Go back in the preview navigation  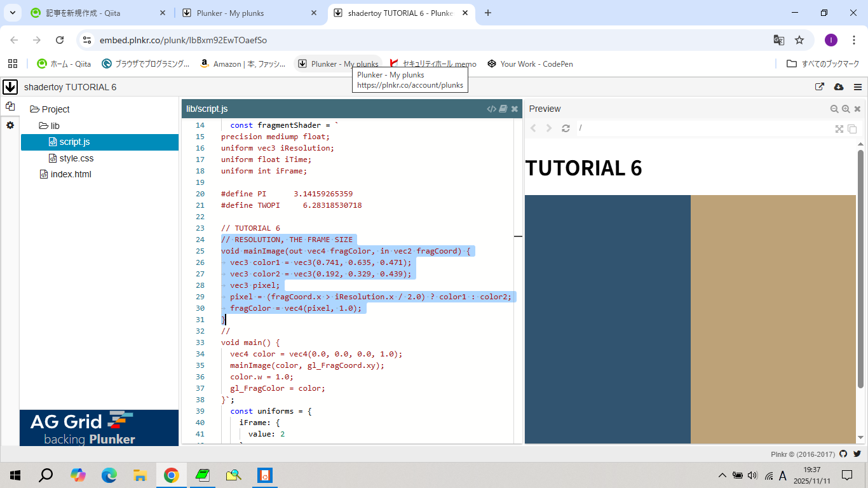tap(534, 128)
